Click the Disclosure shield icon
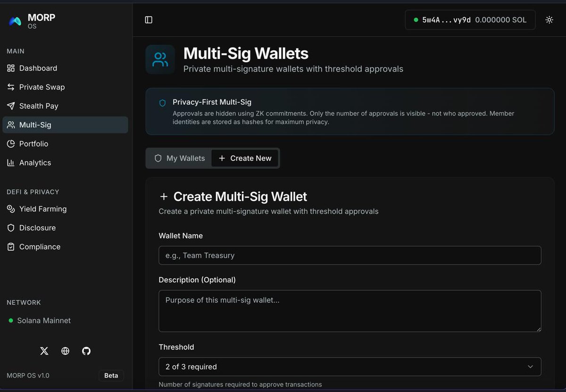This screenshot has width=566, height=392. pos(11,228)
